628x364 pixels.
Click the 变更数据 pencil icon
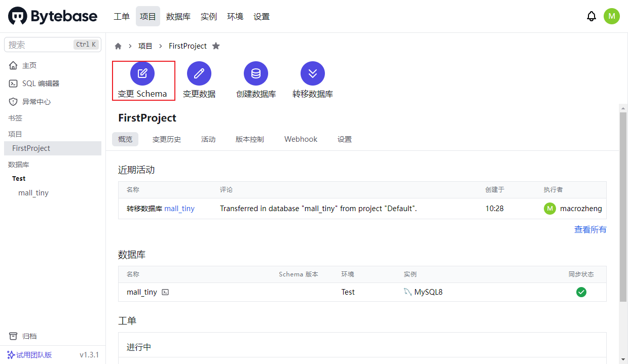click(199, 73)
